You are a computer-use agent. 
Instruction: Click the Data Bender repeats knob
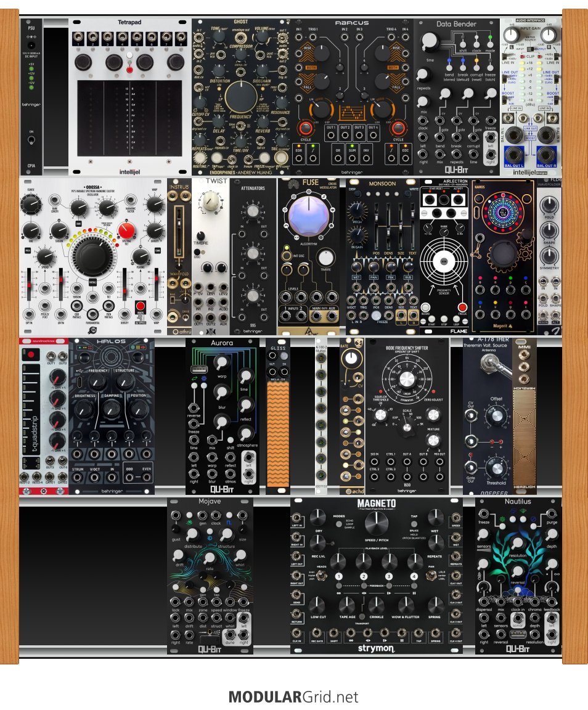(x=423, y=74)
